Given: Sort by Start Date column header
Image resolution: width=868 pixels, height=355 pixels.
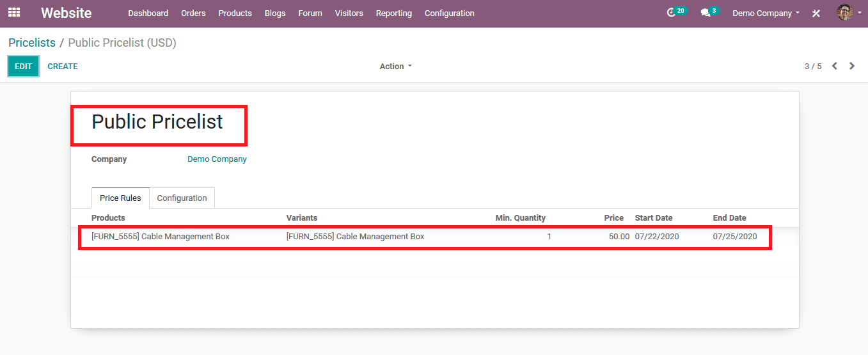Looking at the screenshot, I should tap(654, 218).
